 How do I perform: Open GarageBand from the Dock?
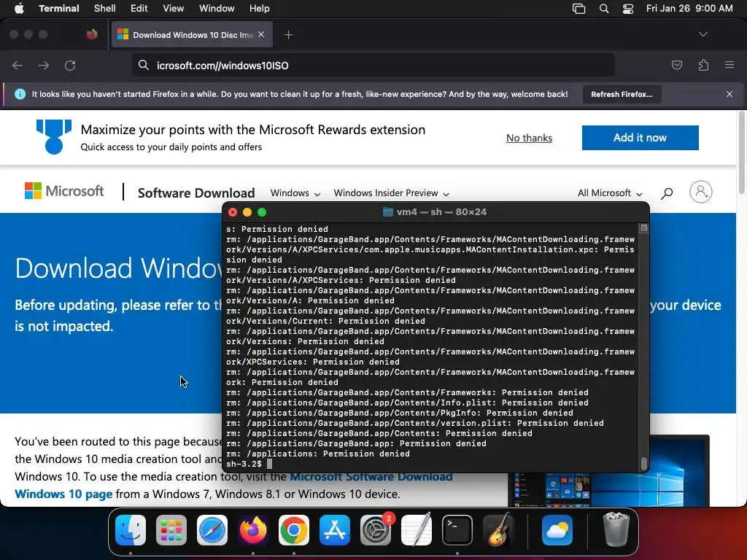click(498, 530)
